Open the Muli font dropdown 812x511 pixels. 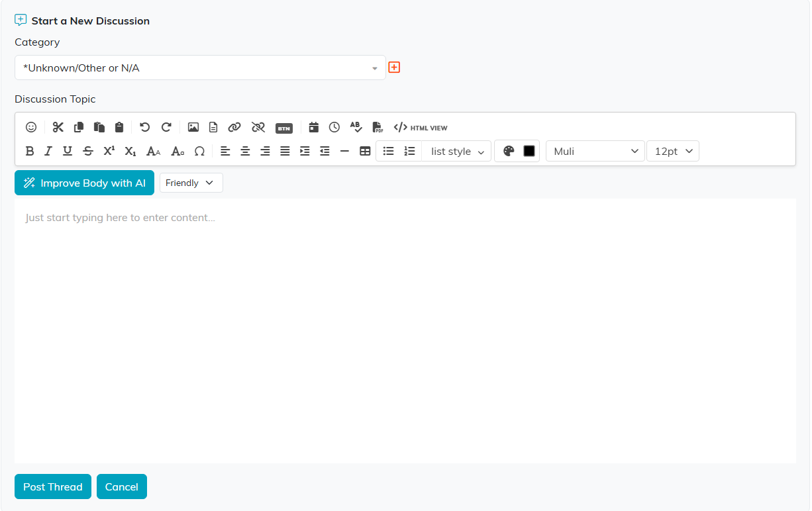click(x=595, y=151)
